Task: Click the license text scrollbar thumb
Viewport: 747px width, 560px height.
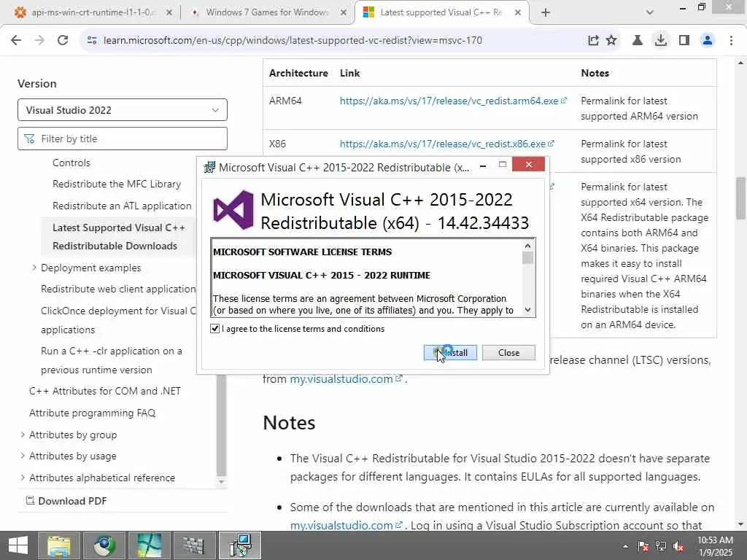Action: click(x=527, y=257)
